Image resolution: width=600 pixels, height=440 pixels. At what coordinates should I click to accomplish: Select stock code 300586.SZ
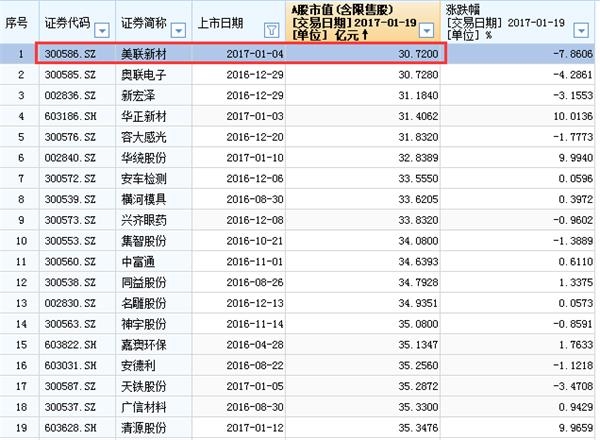(70, 54)
